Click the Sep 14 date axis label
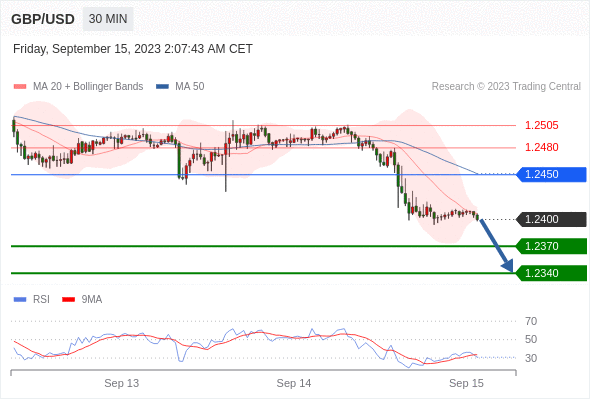 point(294,383)
